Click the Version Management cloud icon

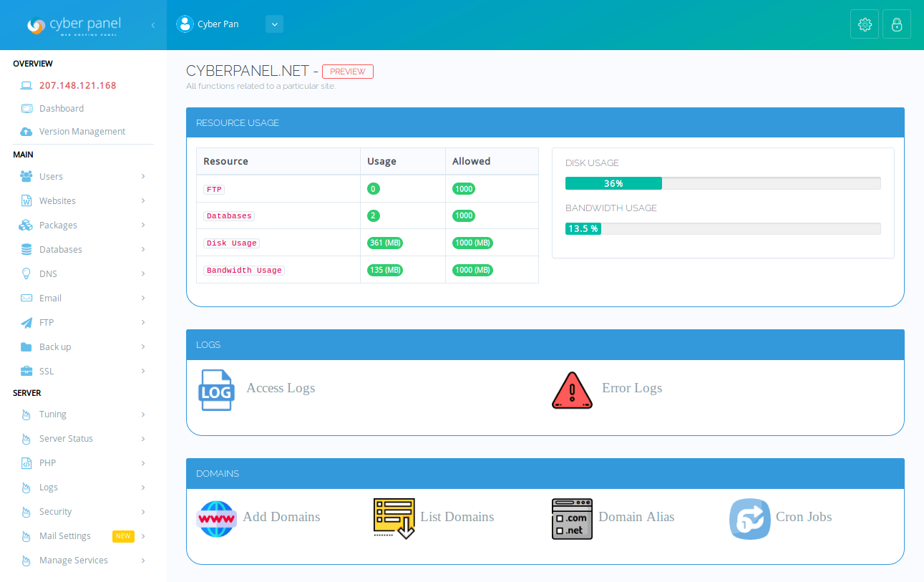point(26,132)
